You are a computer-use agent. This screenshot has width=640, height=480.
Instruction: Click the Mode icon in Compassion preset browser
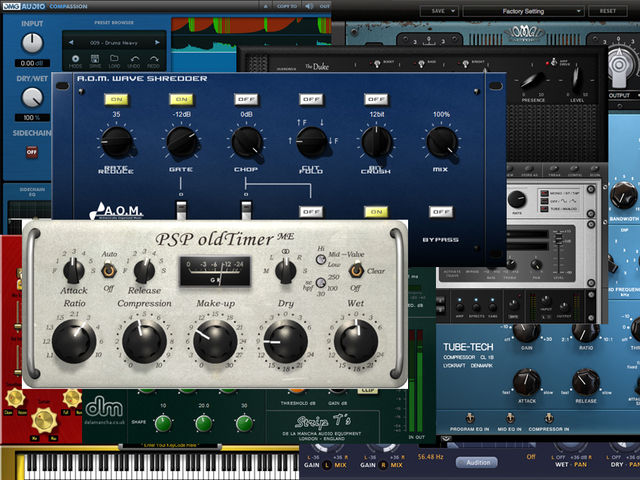click(75, 59)
